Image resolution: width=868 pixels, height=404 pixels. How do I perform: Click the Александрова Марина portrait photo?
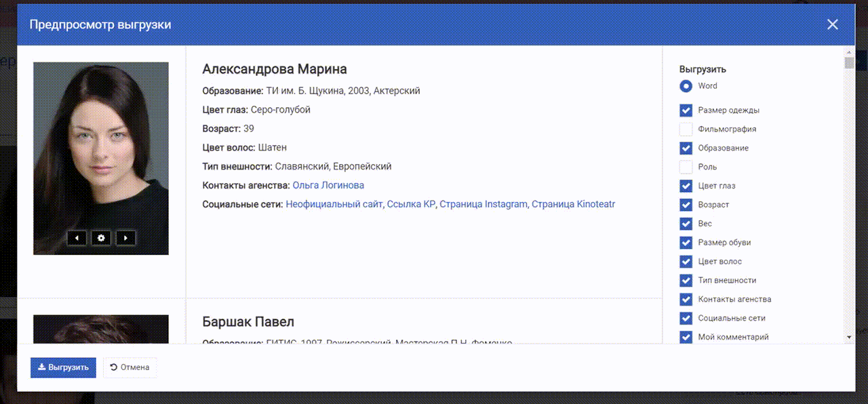(101, 159)
